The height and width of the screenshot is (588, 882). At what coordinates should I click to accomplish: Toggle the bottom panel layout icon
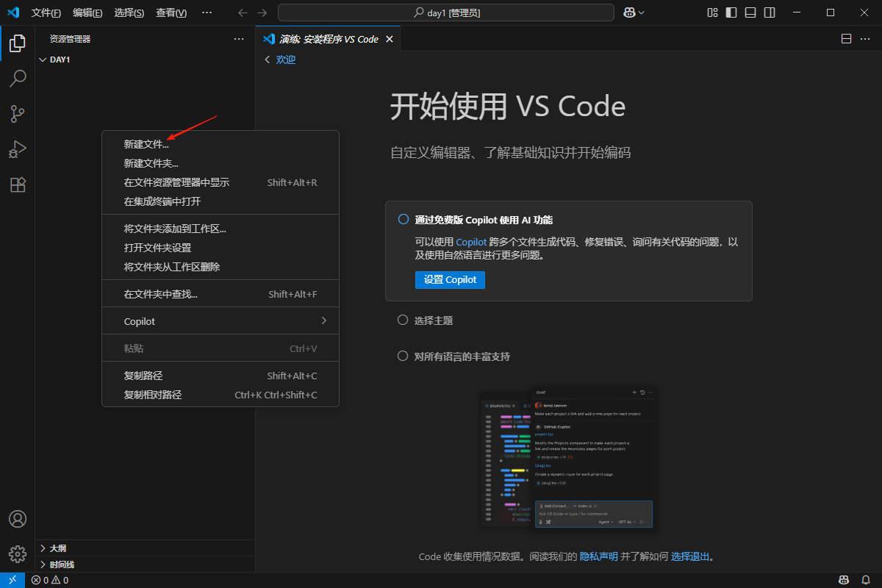tap(750, 12)
